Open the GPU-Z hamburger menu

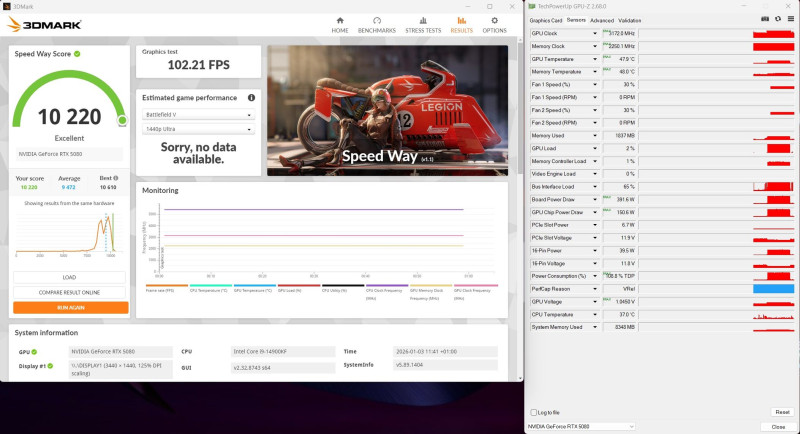click(790, 19)
